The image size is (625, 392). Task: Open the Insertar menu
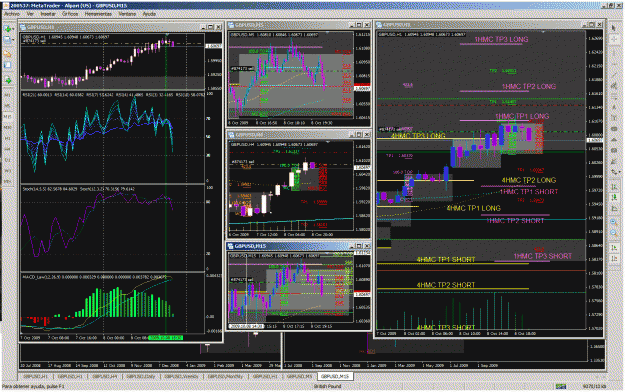click(48, 14)
